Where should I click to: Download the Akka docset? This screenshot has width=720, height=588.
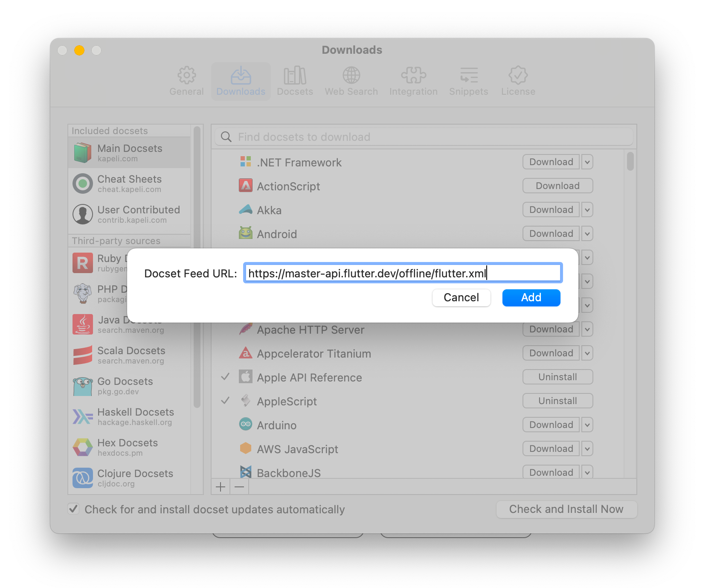tap(551, 210)
